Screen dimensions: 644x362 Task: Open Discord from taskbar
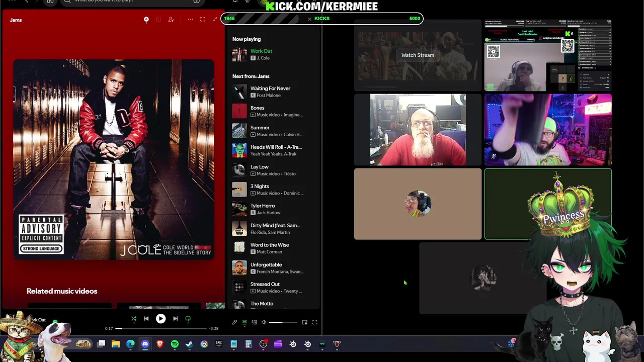pos(145,344)
